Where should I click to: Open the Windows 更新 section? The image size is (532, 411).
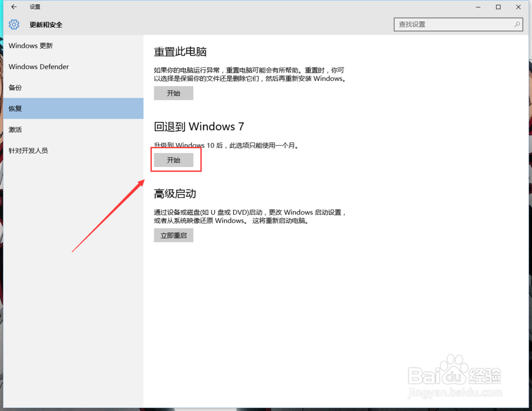point(73,45)
